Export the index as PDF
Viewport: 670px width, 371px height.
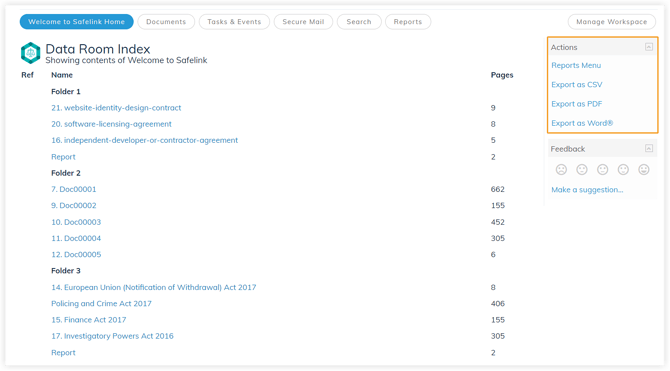[576, 104]
